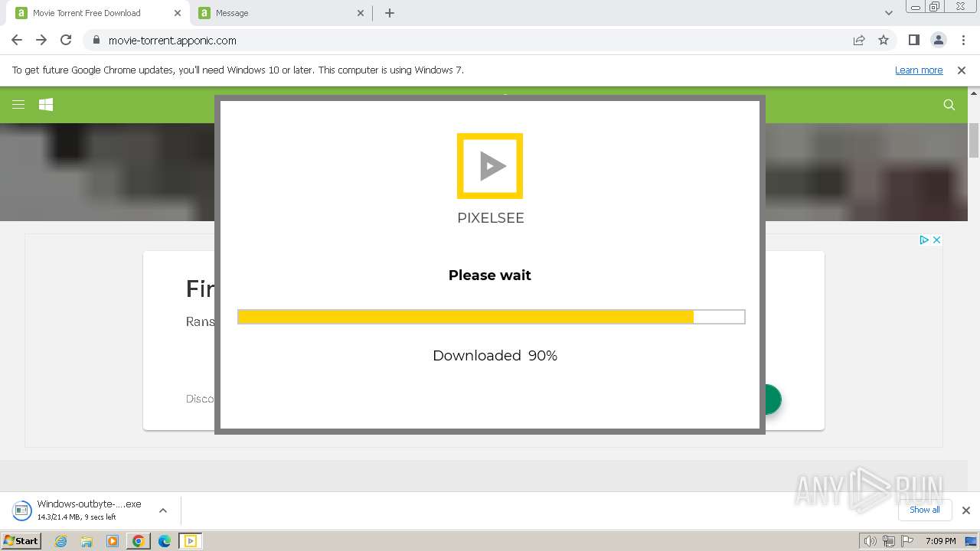Screen dimensions: 980x551
Task: Reload the movie-torrent page
Action: [66, 41]
